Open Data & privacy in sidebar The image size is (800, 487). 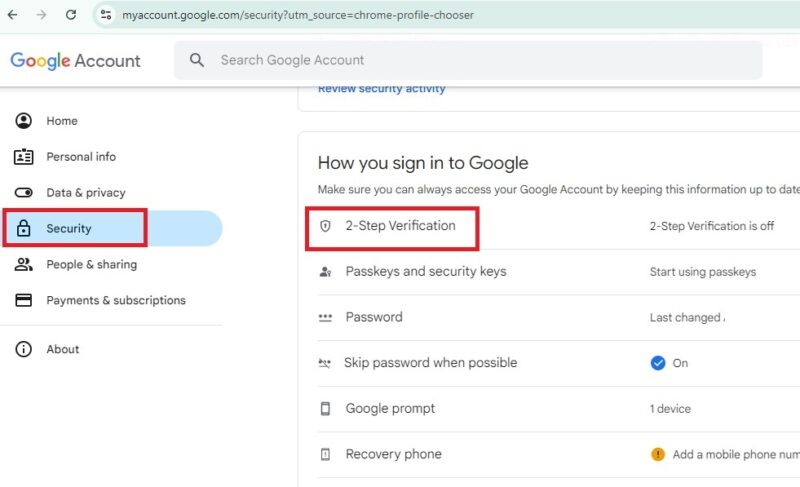(85, 193)
